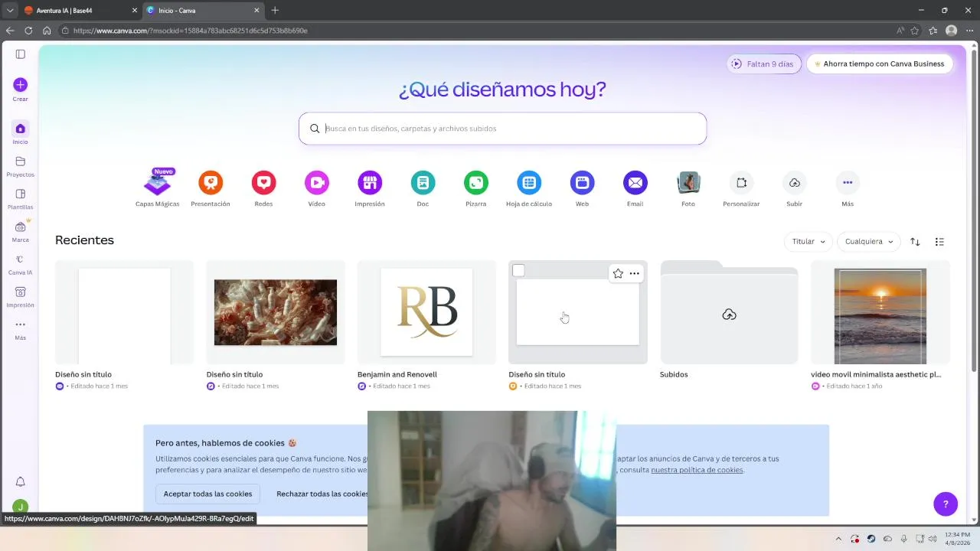
Task: Show hidden system tray icons
Action: click(838, 539)
